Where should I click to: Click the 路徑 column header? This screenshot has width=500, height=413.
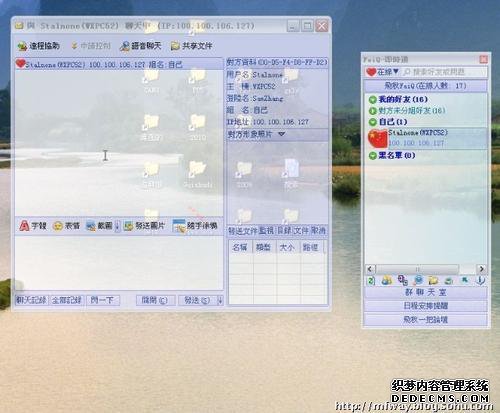pyautogui.click(x=311, y=247)
